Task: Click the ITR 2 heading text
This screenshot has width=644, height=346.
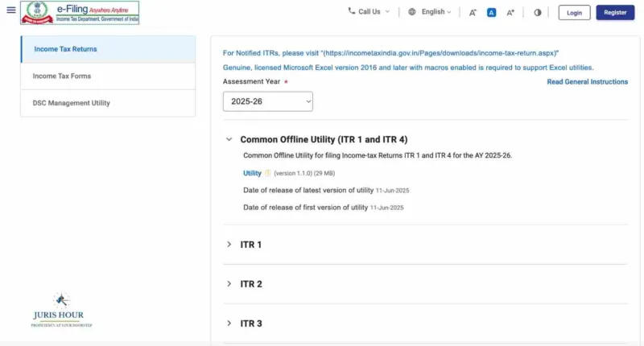Action: click(251, 284)
